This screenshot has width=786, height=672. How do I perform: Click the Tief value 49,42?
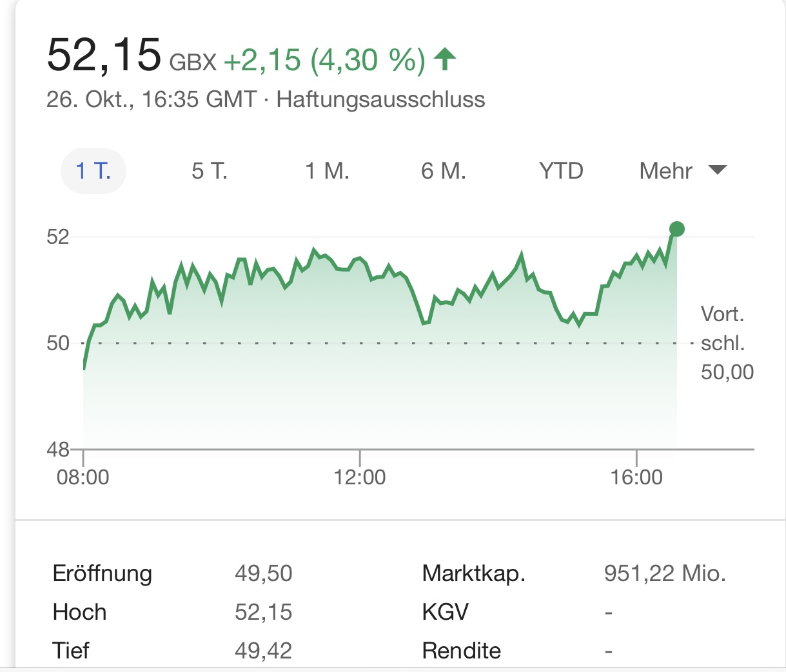click(x=263, y=651)
